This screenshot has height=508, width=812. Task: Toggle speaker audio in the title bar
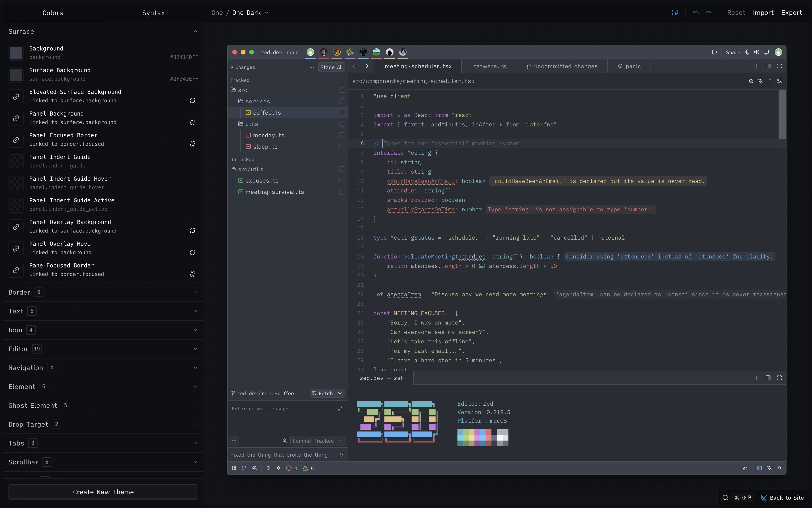coord(757,52)
